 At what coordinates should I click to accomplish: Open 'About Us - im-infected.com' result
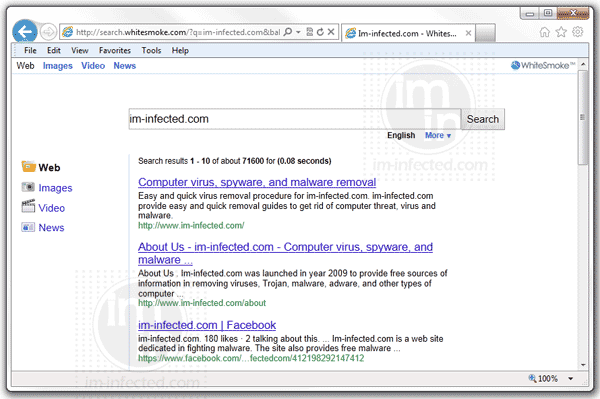click(285, 253)
